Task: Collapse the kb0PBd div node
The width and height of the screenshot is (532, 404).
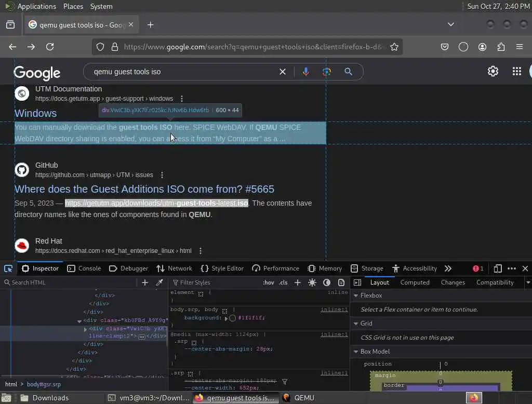Action: pyautogui.click(x=79, y=321)
